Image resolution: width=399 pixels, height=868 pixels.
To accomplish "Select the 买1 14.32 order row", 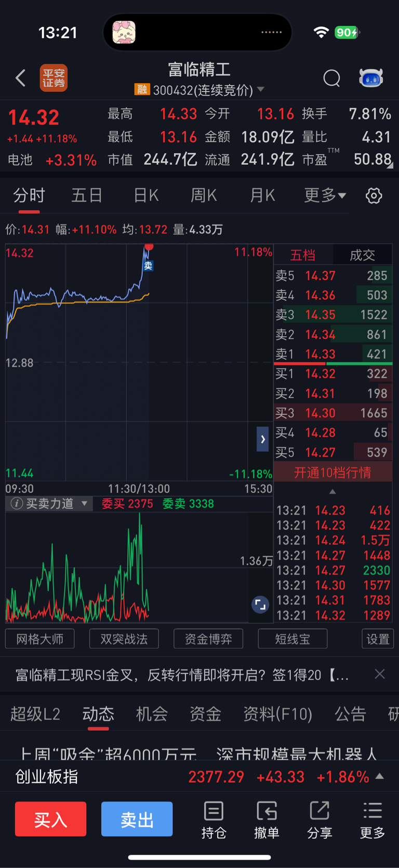I will 332,374.
